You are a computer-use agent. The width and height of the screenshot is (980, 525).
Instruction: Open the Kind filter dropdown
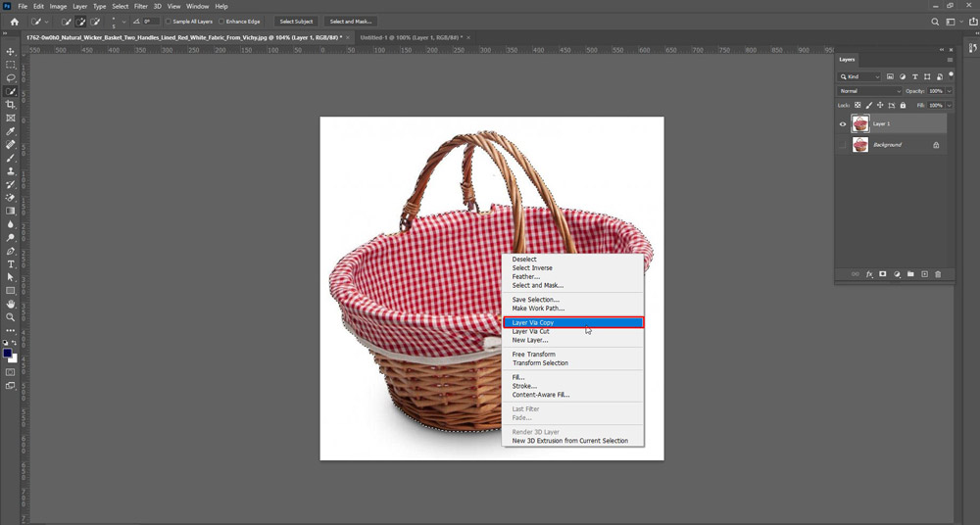click(x=859, y=76)
